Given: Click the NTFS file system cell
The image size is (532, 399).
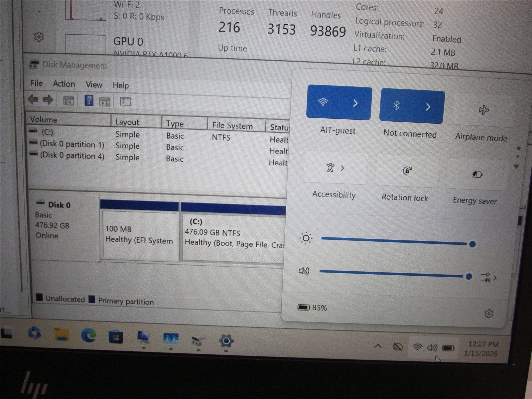Looking at the screenshot, I should pos(221,137).
